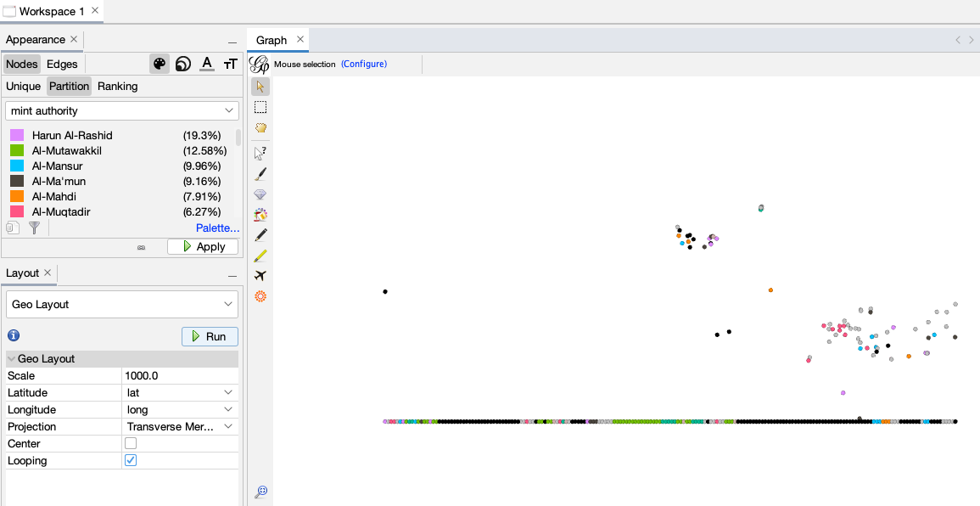Choose the Label Size 'tT' icon
Image resolution: width=980 pixels, height=506 pixels.
231,63
